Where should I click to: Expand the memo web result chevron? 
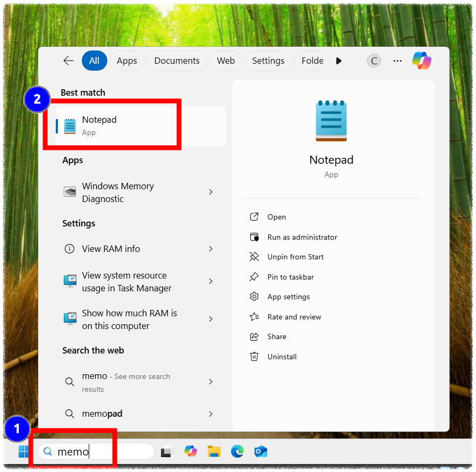211,382
